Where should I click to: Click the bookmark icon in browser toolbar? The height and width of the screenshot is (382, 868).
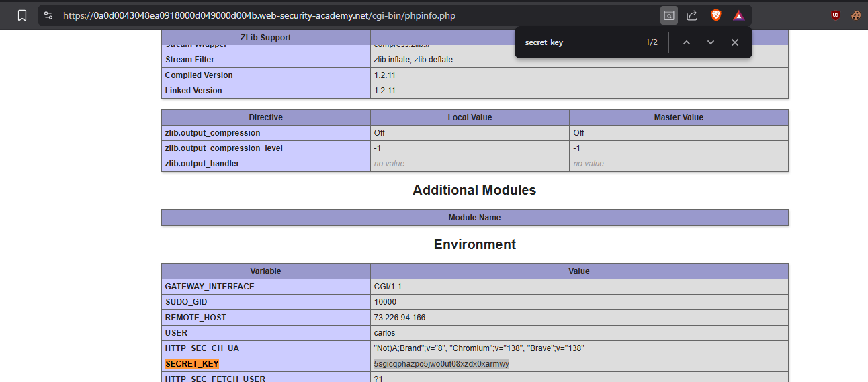coord(22,15)
